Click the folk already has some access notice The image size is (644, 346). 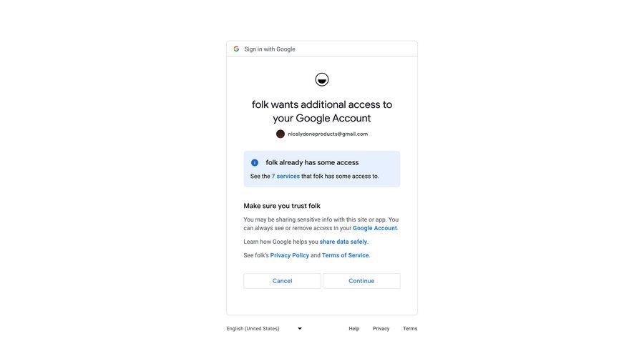coord(312,163)
